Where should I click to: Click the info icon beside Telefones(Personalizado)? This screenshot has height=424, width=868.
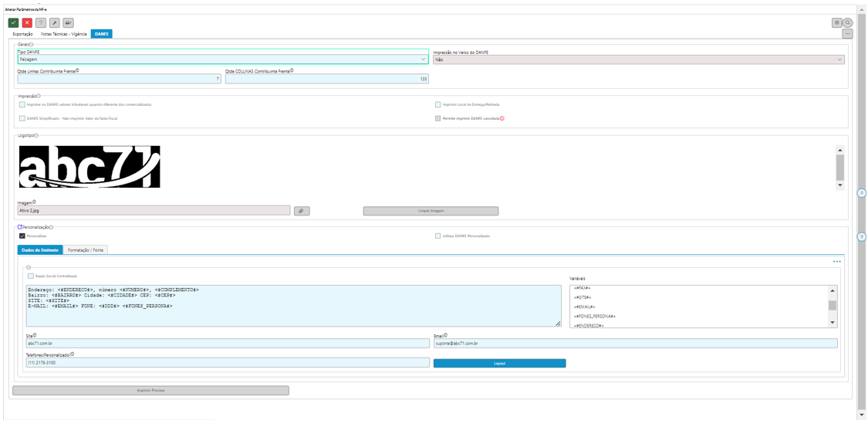tap(73, 354)
